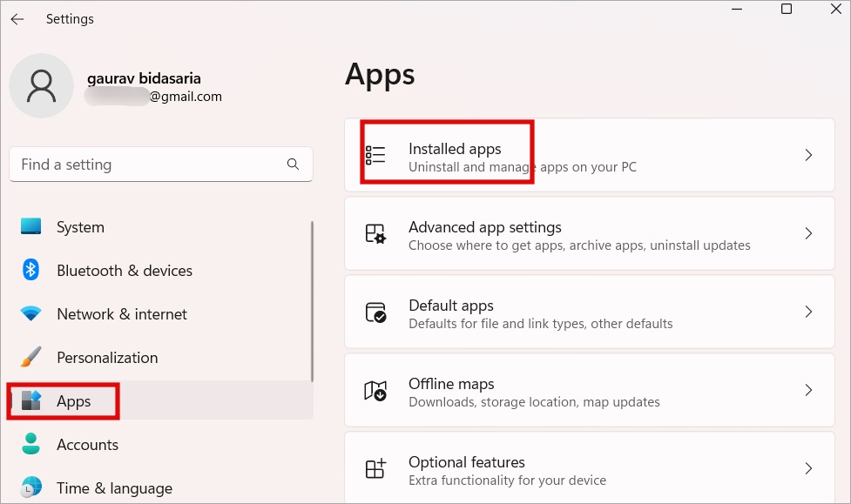Expand Installed apps using its chevron
Screen dimensions: 851x504
(x=808, y=156)
